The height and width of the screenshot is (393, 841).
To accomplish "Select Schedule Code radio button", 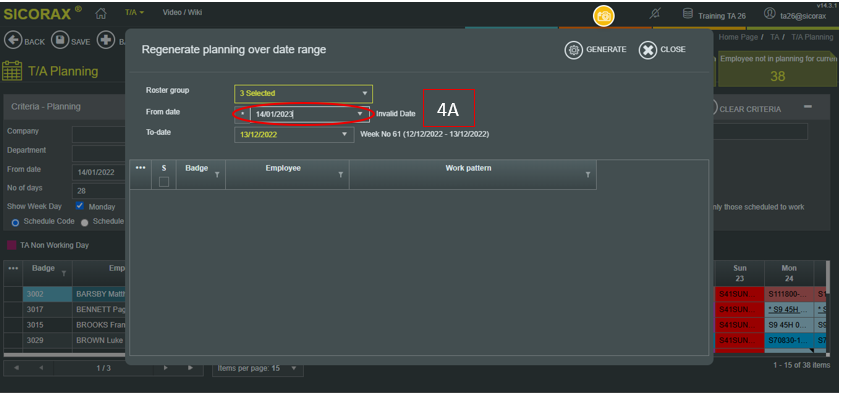I will (x=15, y=223).
